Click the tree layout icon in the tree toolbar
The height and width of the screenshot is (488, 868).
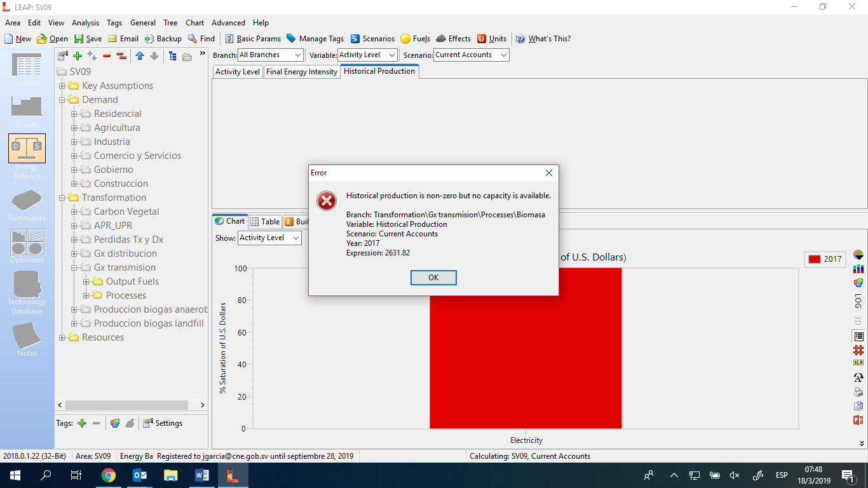pyautogui.click(x=173, y=56)
